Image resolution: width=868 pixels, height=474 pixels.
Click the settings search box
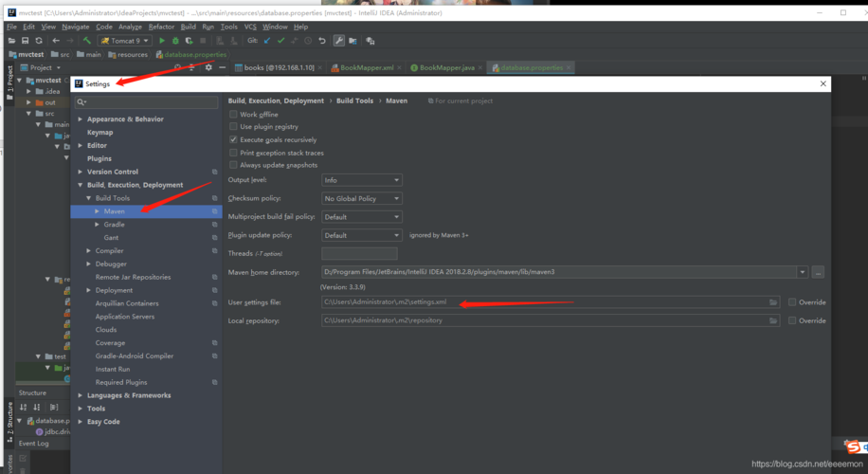point(147,101)
